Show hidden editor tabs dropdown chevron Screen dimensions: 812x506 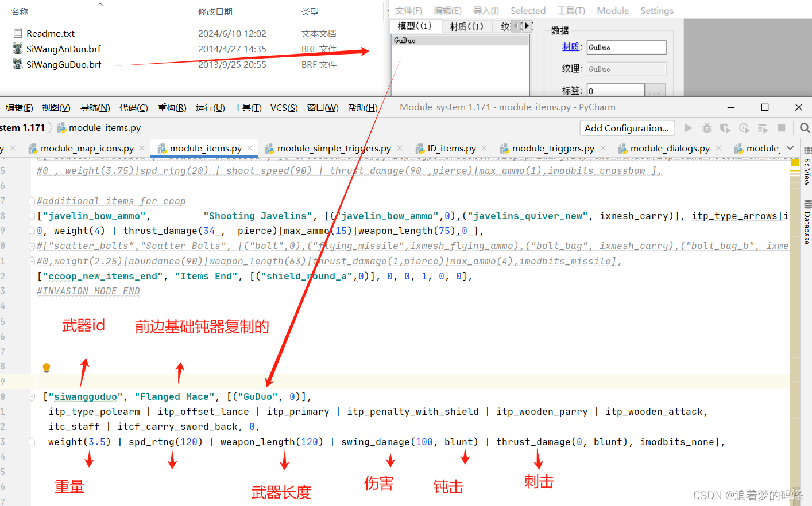[790, 148]
